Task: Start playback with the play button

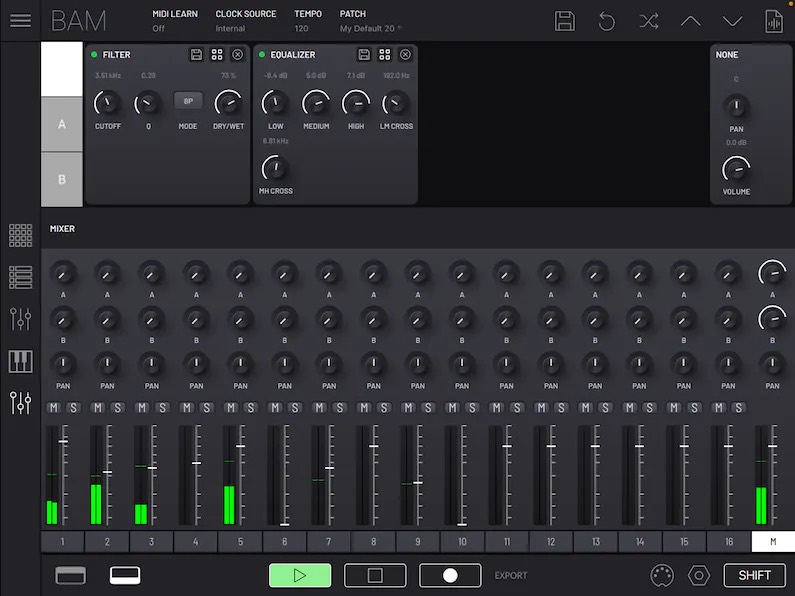Action: [300, 575]
